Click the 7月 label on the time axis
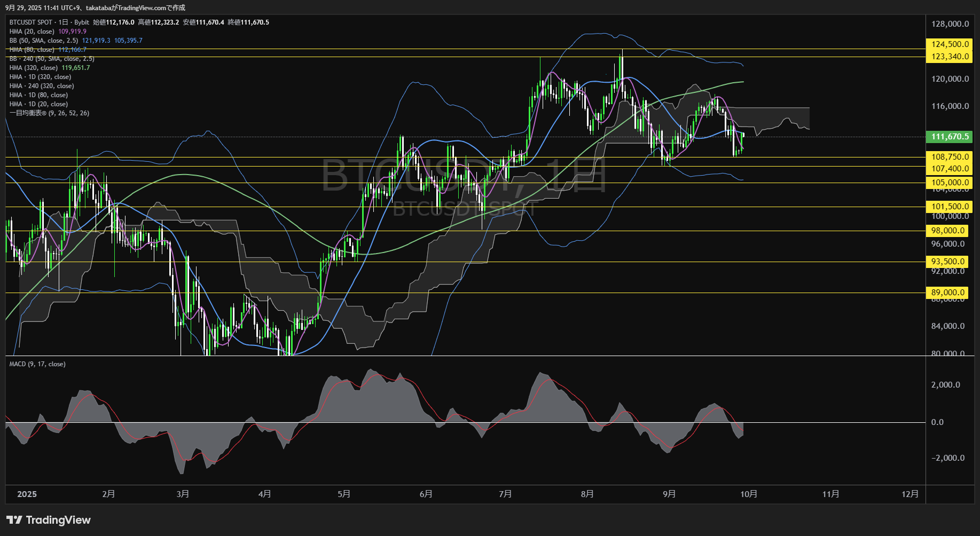This screenshot has height=536, width=980. point(505,494)
